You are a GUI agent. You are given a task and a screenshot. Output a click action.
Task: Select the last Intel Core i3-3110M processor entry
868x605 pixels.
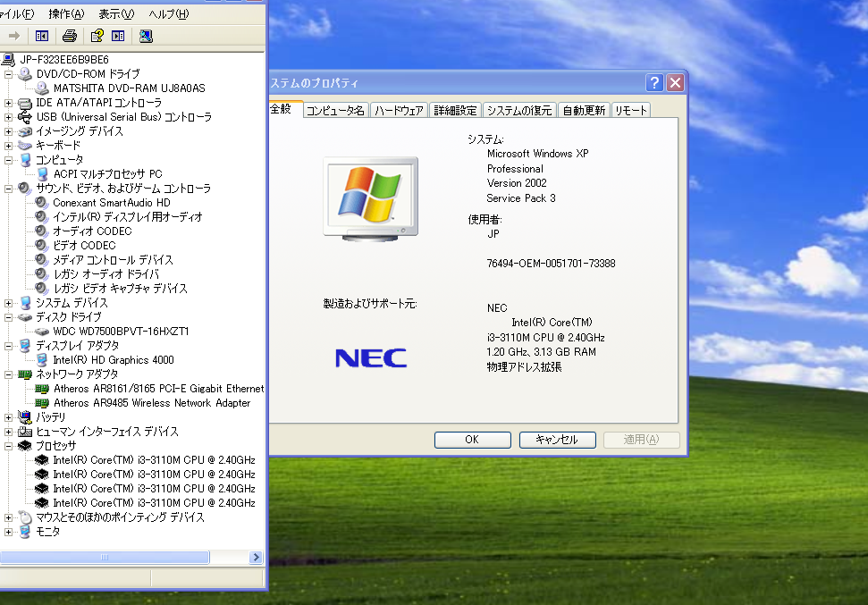coord(154,503)
